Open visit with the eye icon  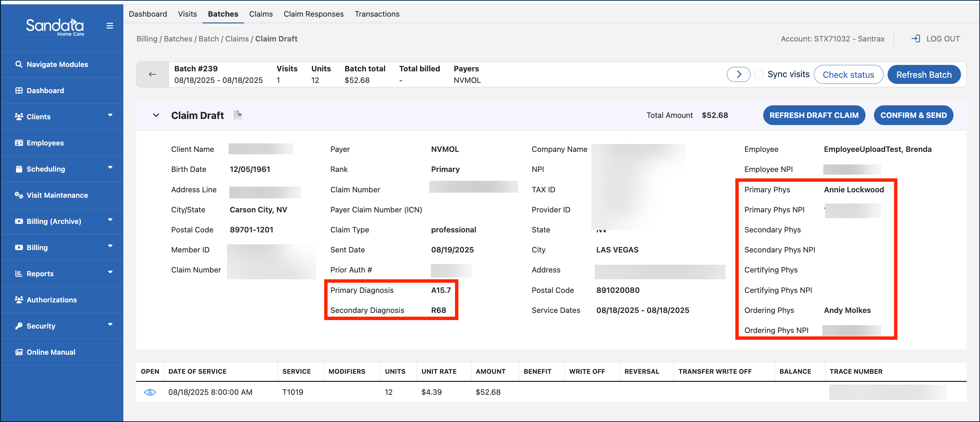click(x=150, y=392)
